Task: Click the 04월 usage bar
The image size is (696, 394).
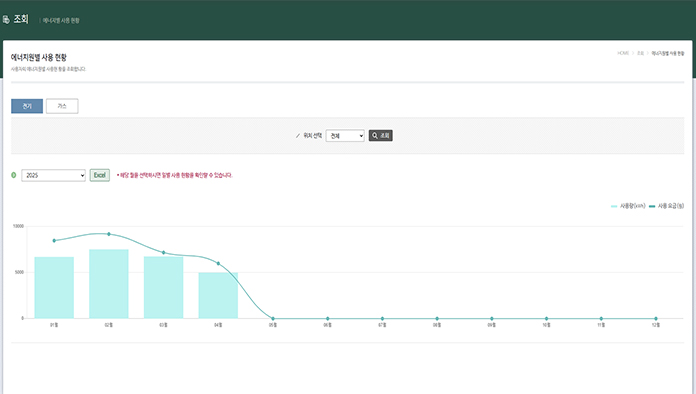Action: (218, 296)
